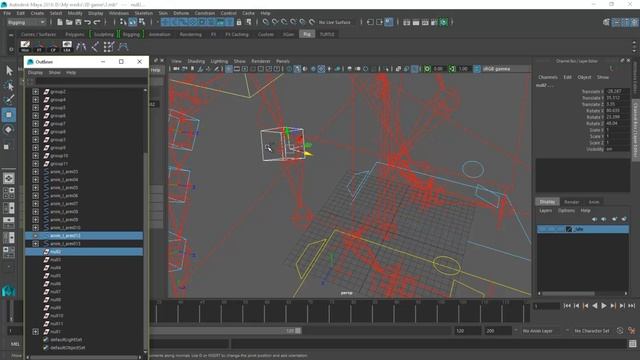Open the Rigging menu set dropdown
The height and width of the screenshot is (360, 640).
click(x=26, y=22)
